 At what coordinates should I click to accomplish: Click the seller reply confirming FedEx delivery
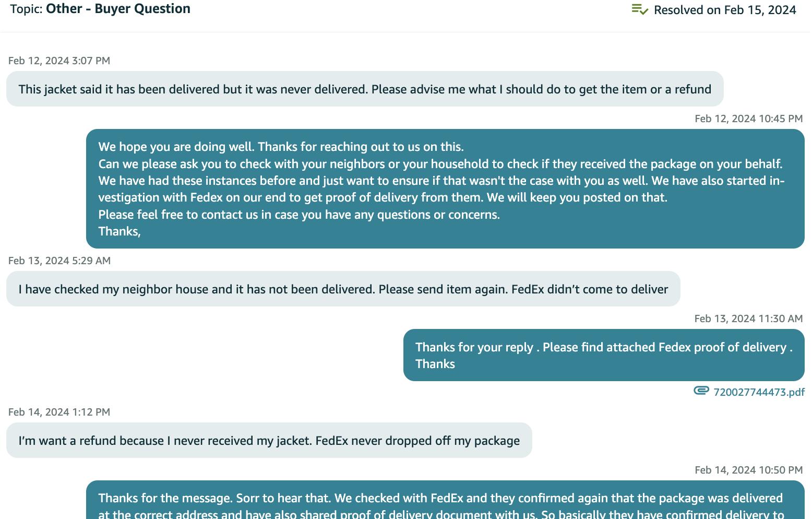click(x=445, y=500)
